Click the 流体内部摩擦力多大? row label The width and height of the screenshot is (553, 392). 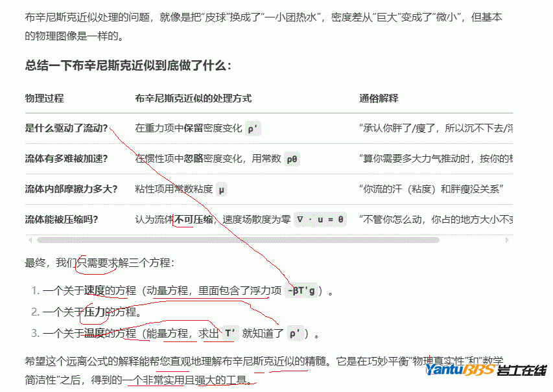pyautogui.click(x=71, y=189)
